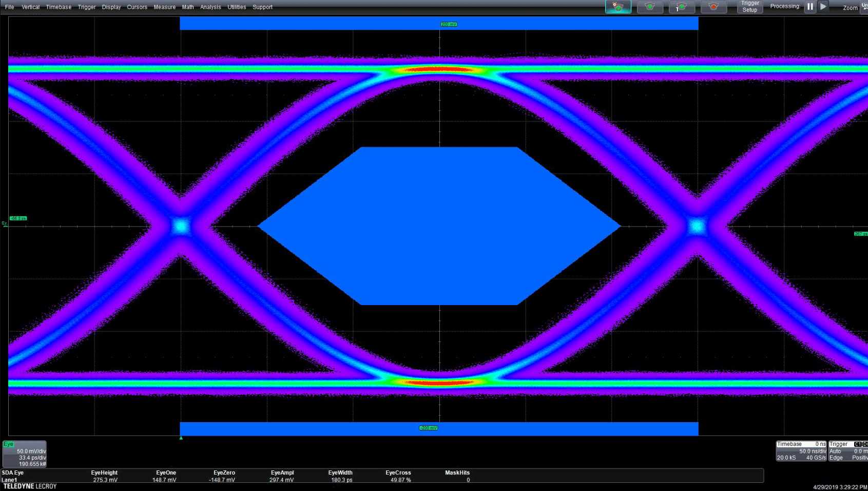Click the SDA Eye table label
The width and height of the screenshot is (868, 491).
pyautogui.click(x=13, y=473)
